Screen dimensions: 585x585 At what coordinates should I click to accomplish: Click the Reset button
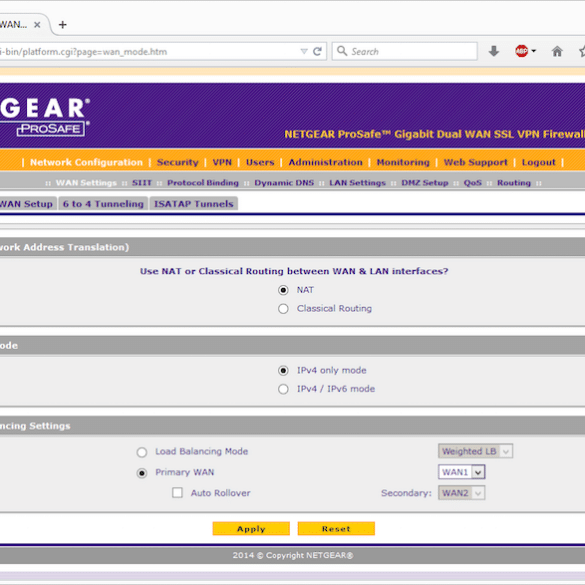point(336,529)
